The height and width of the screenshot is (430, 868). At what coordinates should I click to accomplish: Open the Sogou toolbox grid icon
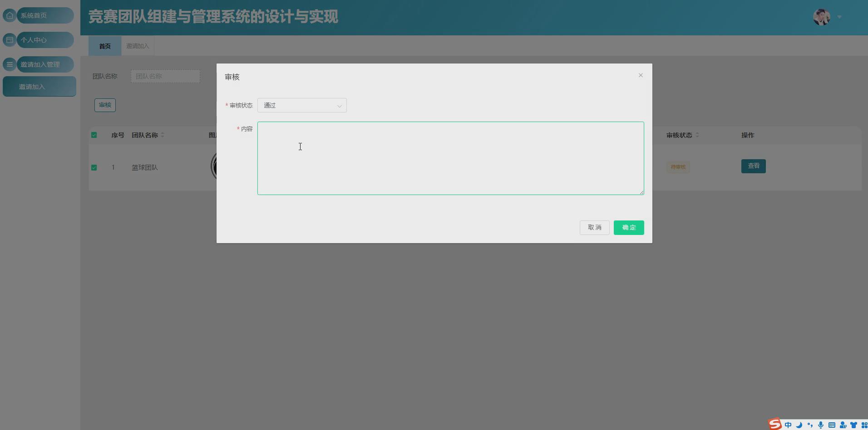pos(864,425)
